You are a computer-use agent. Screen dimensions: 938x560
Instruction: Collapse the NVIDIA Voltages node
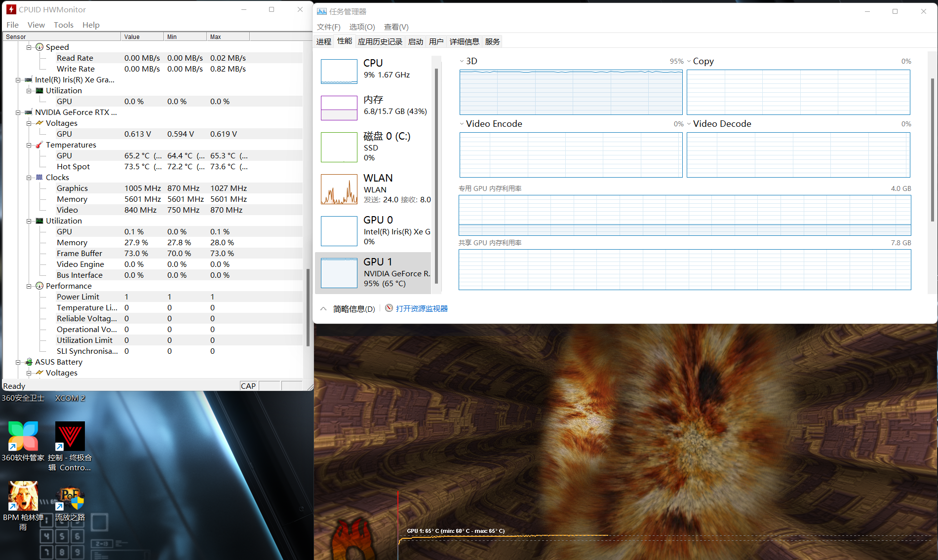(x=29, y=123)
